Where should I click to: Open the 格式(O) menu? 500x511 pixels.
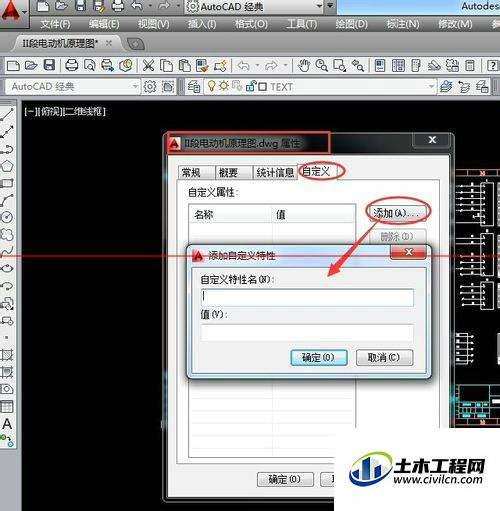(251, 24)
